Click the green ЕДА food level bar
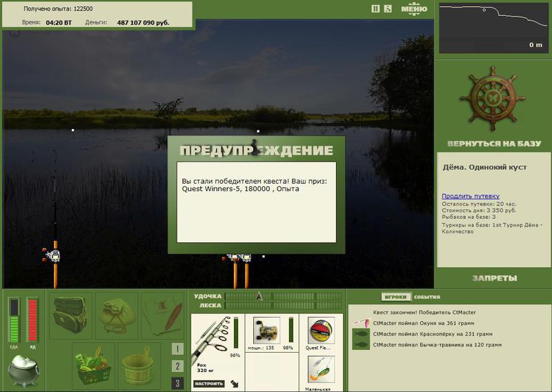Viewport: 552px width, 392px height. tap(14, 320)
